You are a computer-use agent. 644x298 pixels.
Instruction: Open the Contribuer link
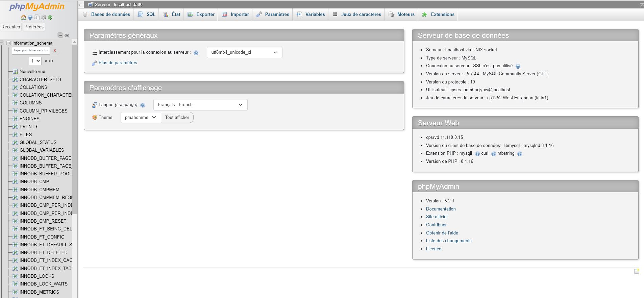click(436, 225)
